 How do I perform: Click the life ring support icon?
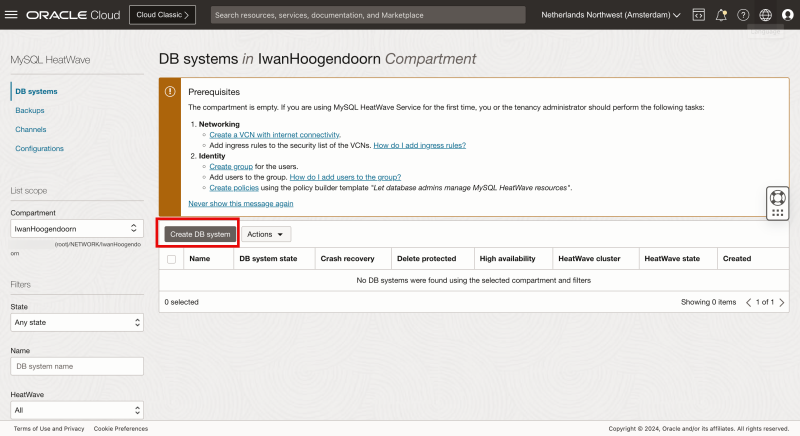click(777, 194)
